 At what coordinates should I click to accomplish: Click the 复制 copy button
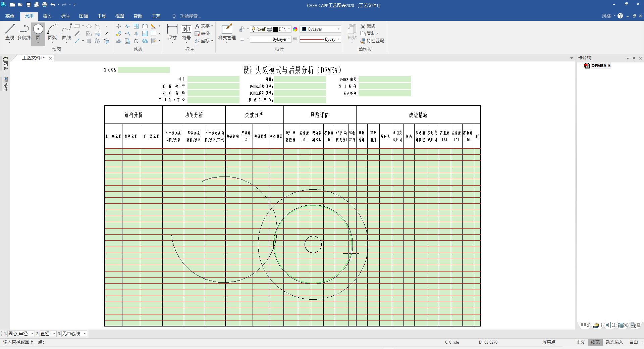369,34
